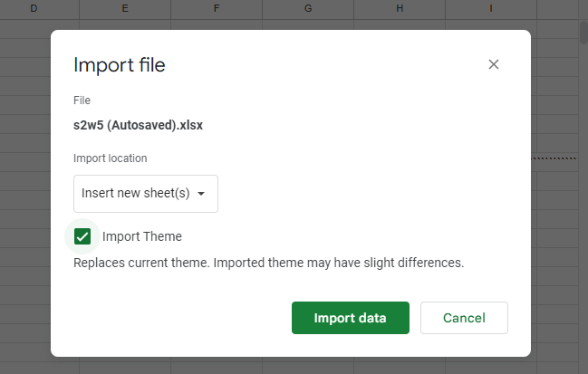Click the s2w5 (Autosaved).xlsx file name
The height and width of the screenshot is (374, 588).
pyautogui.click(x=138, y=125)
